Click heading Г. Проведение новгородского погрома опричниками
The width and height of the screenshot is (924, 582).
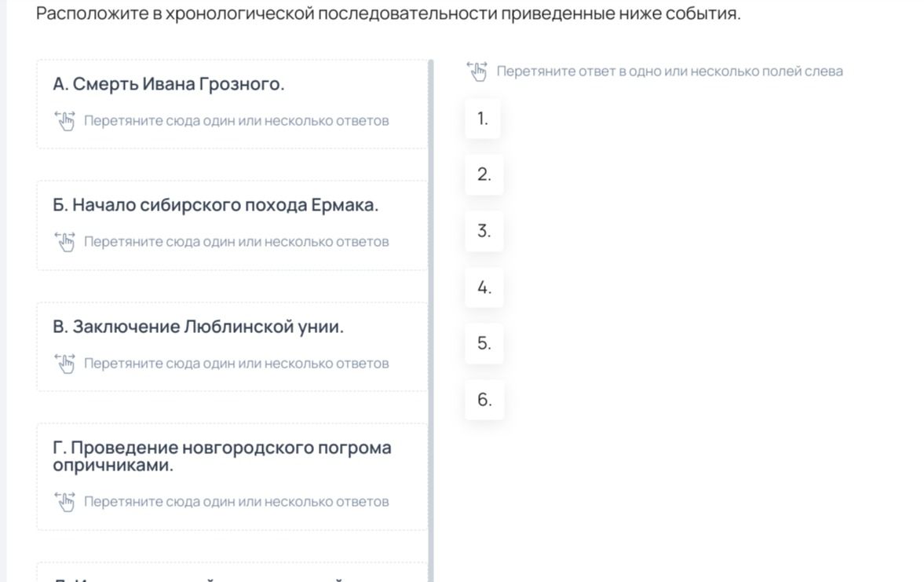(x=222, y=456)
